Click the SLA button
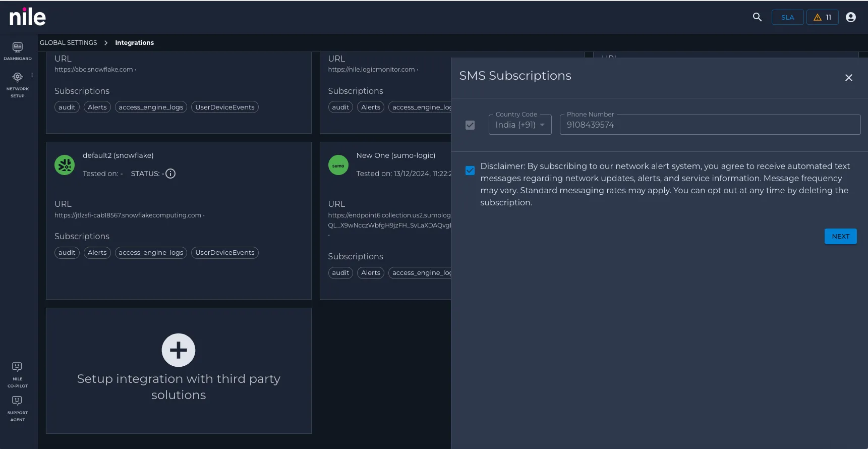 coord(788,17)
